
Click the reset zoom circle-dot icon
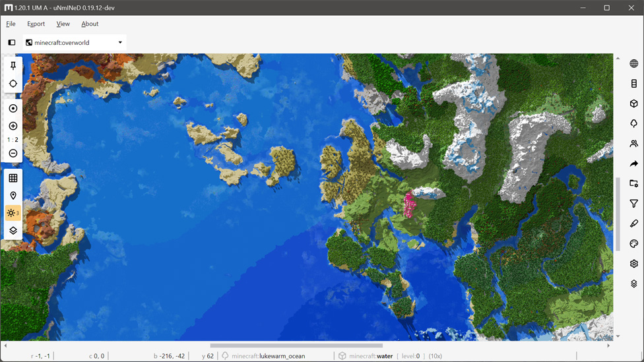tap(13, 108)
